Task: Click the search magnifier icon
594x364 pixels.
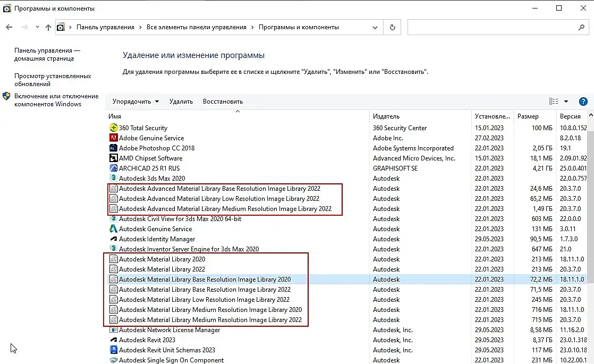Action: pyautogui.click(x=581, y=27)
